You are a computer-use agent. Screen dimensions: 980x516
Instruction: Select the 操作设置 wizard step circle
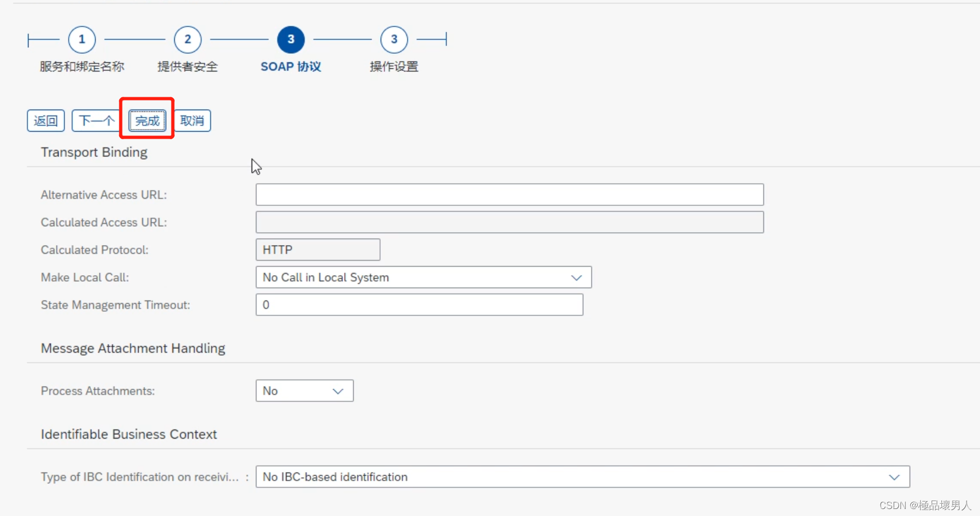[x=393, y=39]
